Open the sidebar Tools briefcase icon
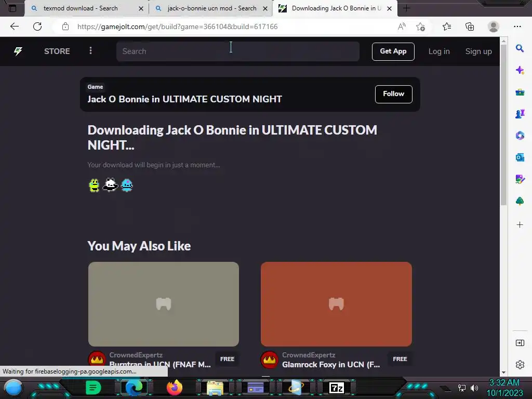532x399 pixels. [520, 92]
